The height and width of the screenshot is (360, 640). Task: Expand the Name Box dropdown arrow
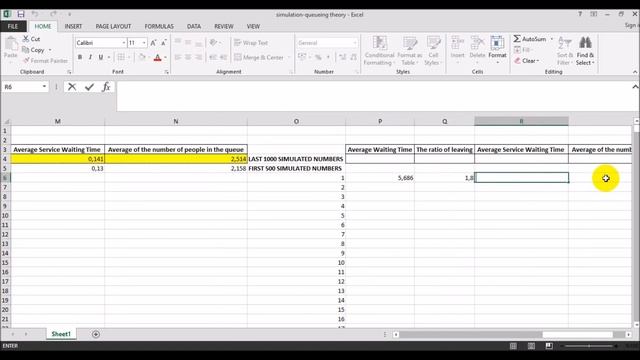44,87
